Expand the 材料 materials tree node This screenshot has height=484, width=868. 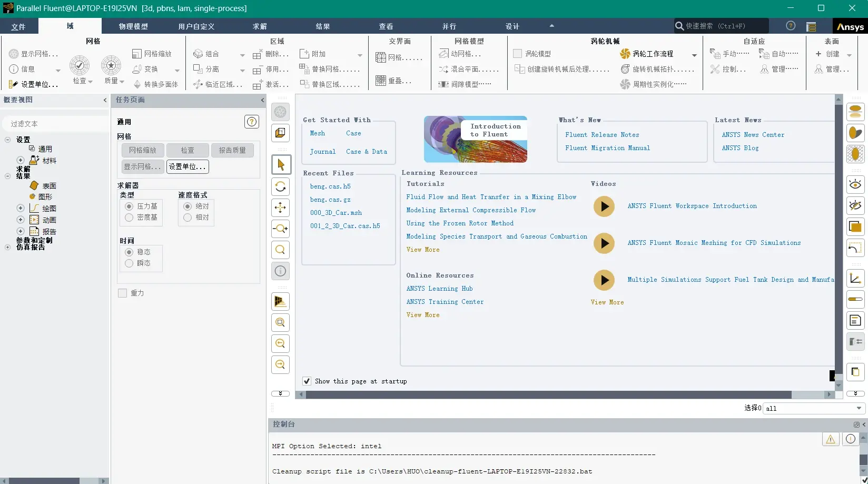tap(21, 160)
